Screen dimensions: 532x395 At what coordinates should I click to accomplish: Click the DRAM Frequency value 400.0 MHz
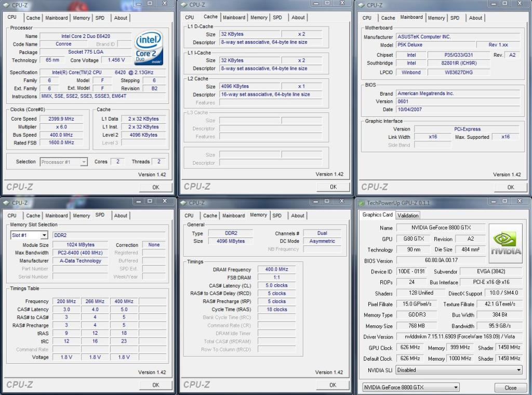pyautogui.click(x=276, y=269)
